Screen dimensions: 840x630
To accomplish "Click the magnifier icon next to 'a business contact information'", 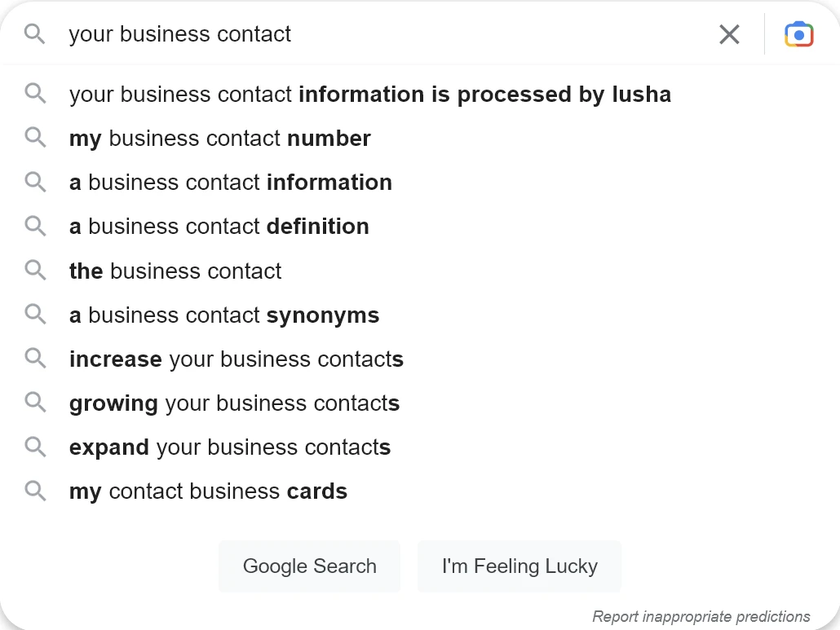I will (x=35, y=182).
